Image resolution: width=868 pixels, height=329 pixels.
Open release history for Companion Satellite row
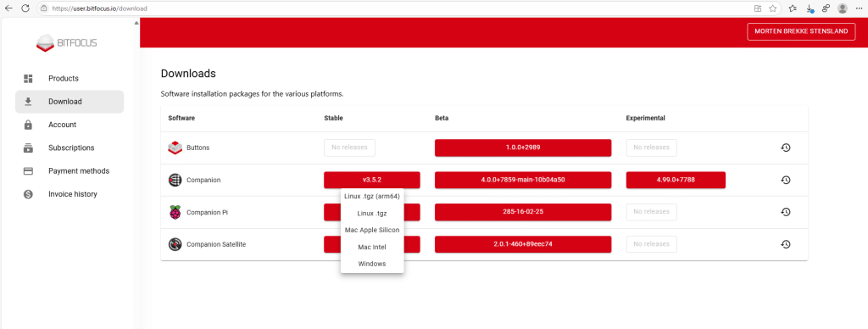click(785, 244)
